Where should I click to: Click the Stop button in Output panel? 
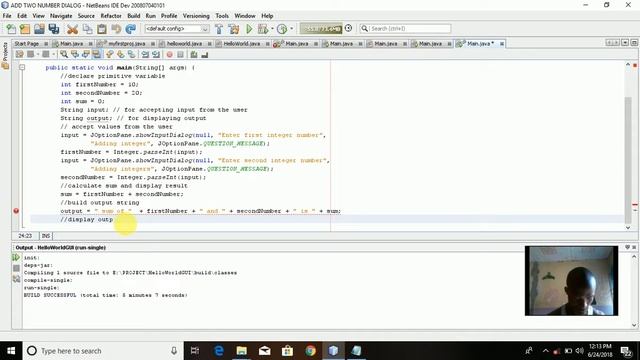click(x=16, y=268)
